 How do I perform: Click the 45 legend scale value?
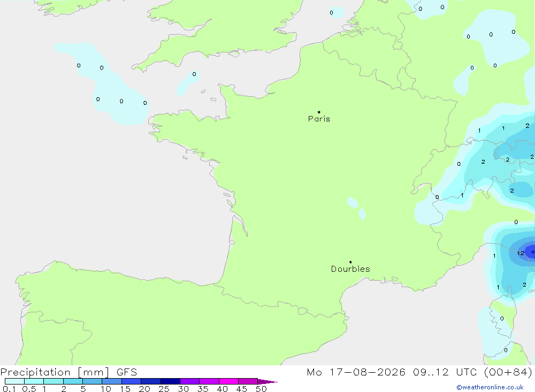click(x=242, y=389)
